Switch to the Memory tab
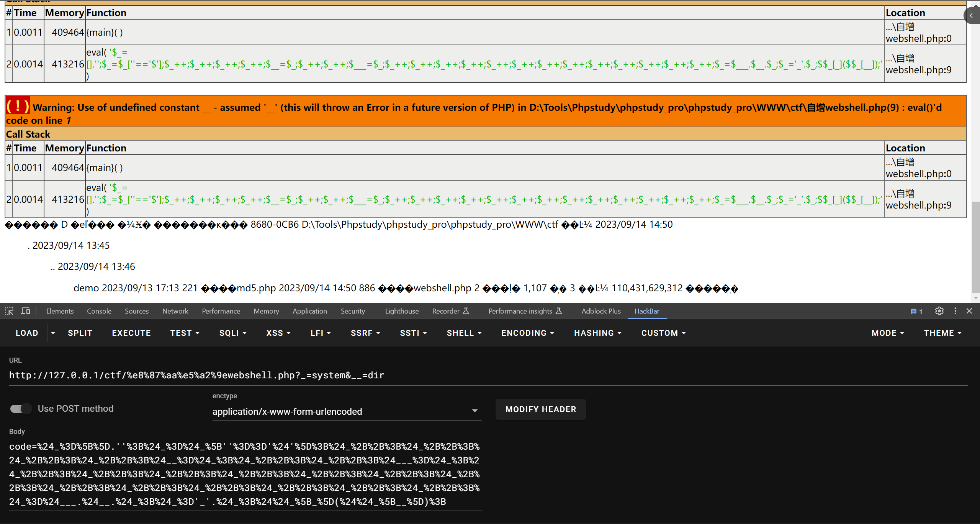 (266, 311)
